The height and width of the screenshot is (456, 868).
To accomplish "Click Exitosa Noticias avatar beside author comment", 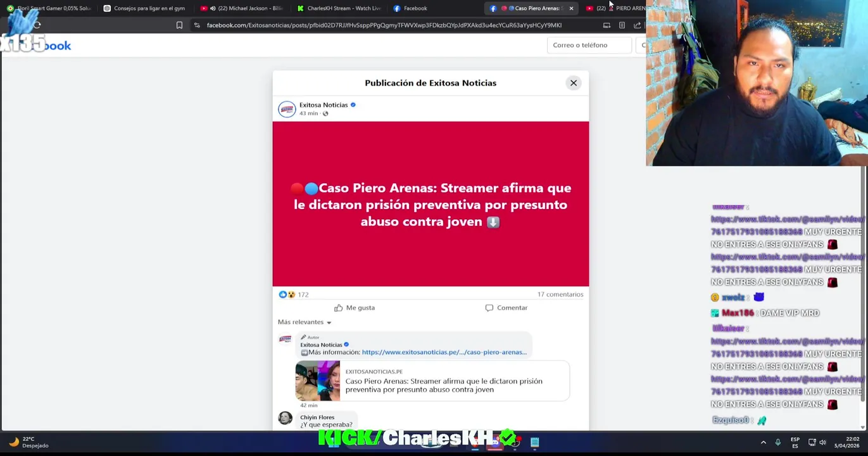I will tap(286, 339).
